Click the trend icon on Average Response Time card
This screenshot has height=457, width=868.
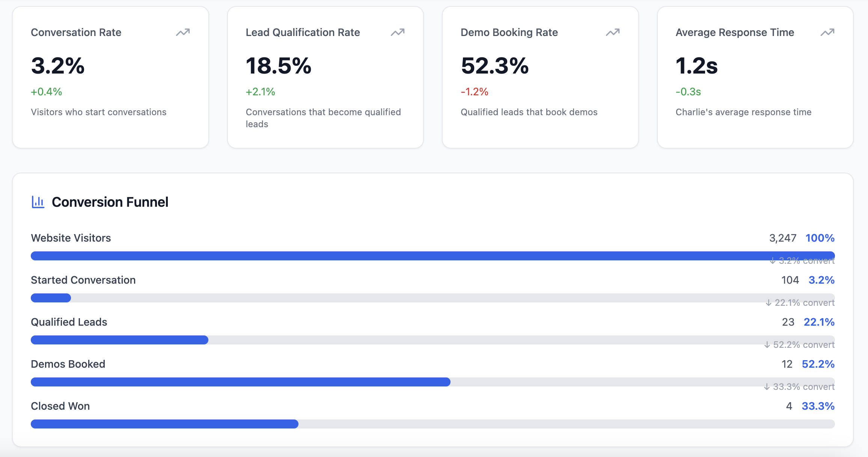[827, 33]
